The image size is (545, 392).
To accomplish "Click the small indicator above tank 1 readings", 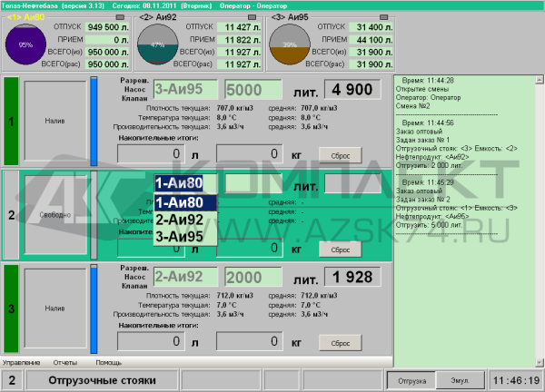I will [123, 17].
